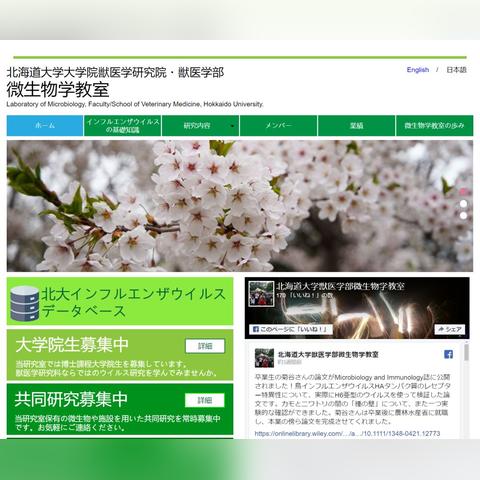The height and width of the screenshot is (480, 480).
Task: Open the database stack icon
Action: point(25,304)
